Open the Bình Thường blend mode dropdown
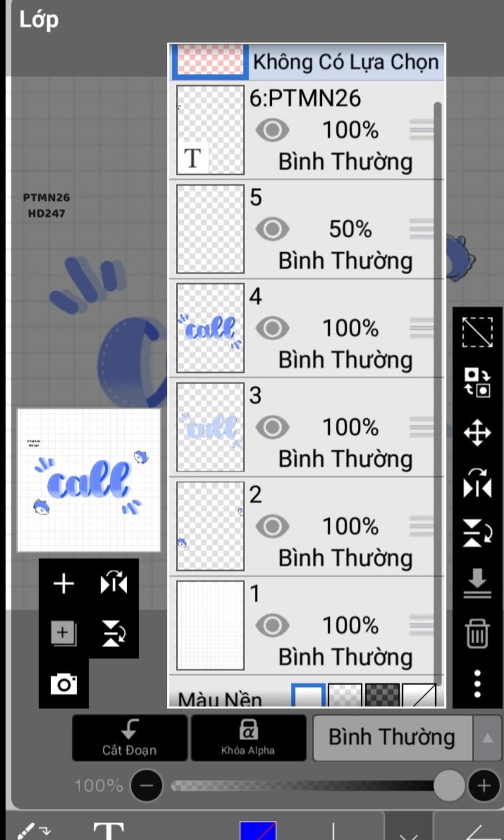This screenshot has width=504, height=840. (392, 738)
